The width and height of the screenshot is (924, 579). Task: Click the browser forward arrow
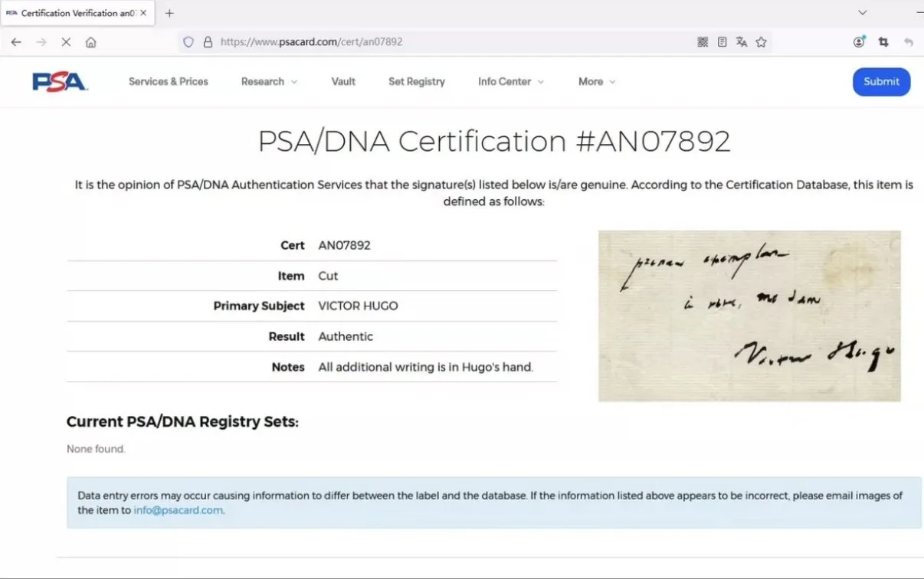(41, 42)
